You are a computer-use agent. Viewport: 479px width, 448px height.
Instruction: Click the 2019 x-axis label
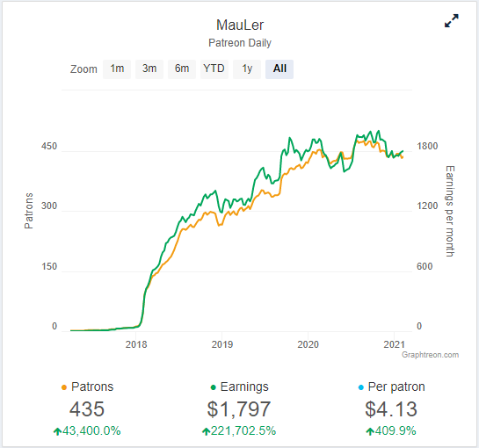click(222, 344)
